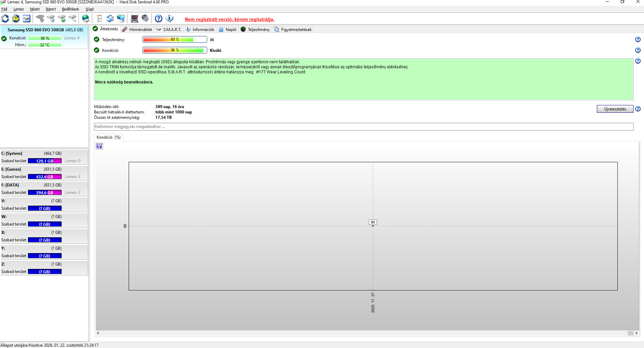This screenshot has width=644, height=348.
Task: Open the Fájl menu
Action: (x=4, y=9)
